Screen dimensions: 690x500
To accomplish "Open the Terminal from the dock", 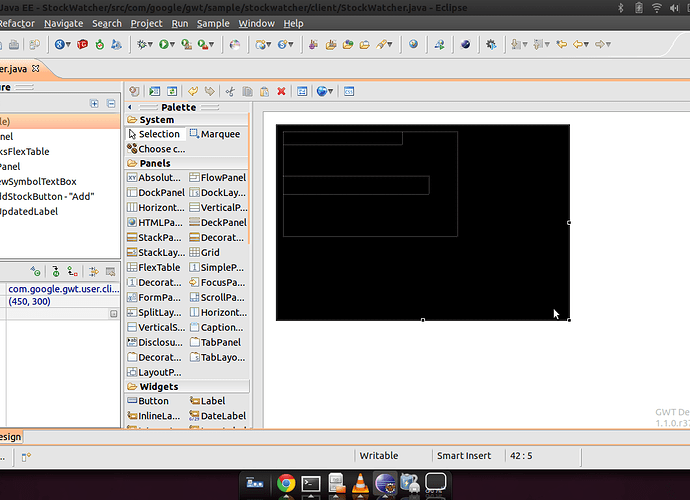I will (311, 484).
